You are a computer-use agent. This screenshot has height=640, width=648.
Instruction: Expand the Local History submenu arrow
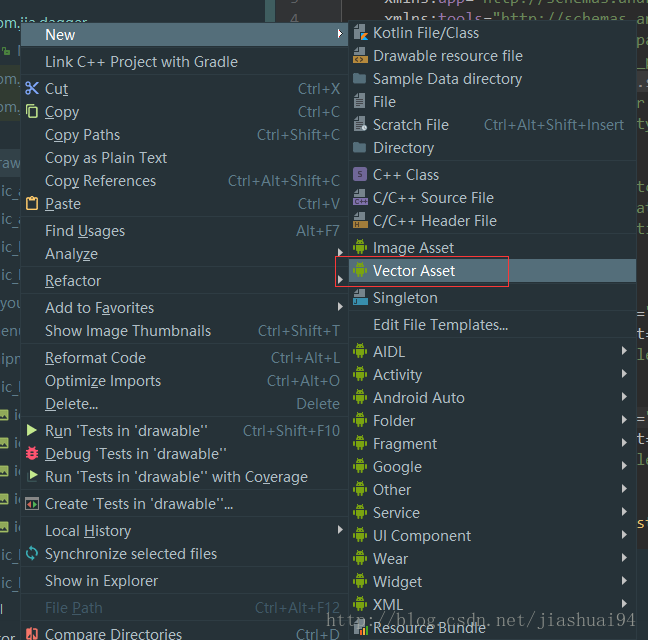click(340, 530)
